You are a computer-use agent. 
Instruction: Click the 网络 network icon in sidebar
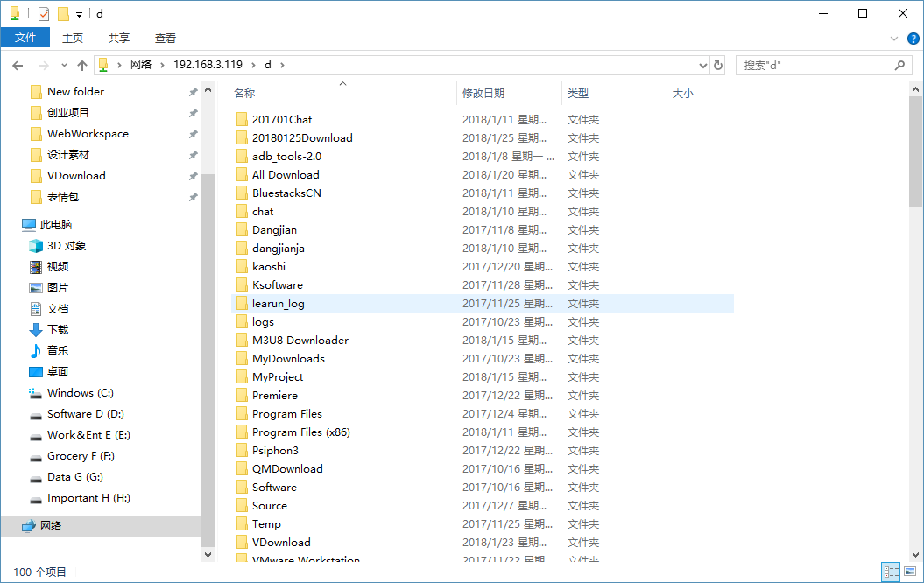coord(28,526)
